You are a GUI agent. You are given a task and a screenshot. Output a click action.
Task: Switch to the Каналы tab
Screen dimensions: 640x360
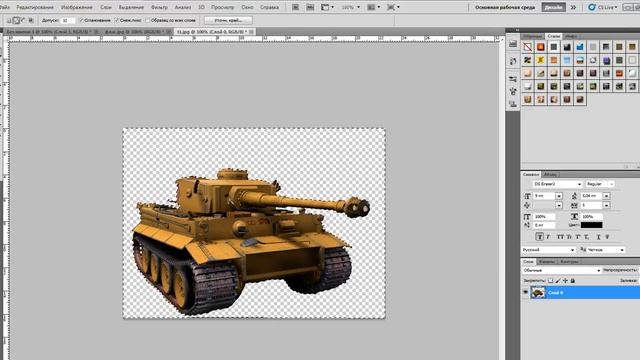(x=546, y=261)
